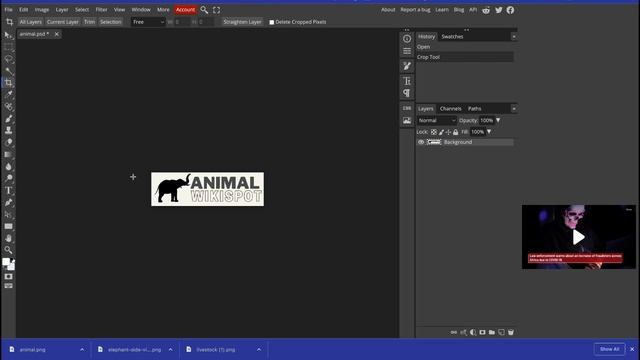Enable Delete Cropped Pixels checkbox
Screen dimensions: 640x360
(271, 22)
